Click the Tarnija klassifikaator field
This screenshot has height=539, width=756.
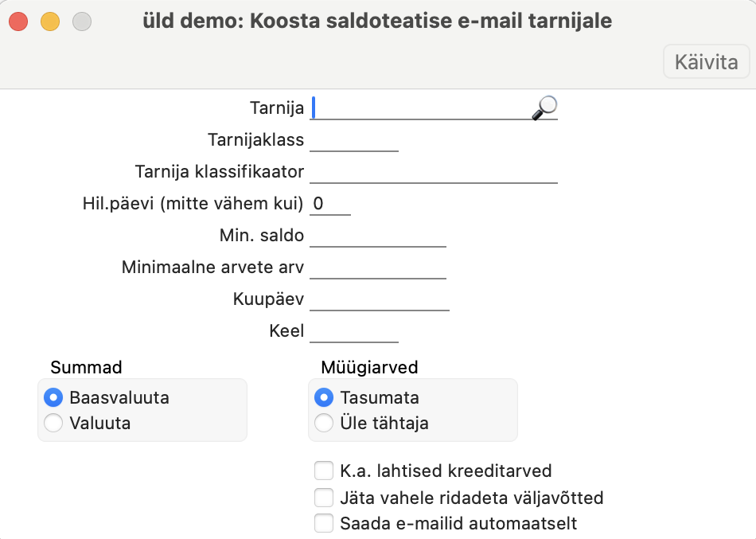(433, 172)
